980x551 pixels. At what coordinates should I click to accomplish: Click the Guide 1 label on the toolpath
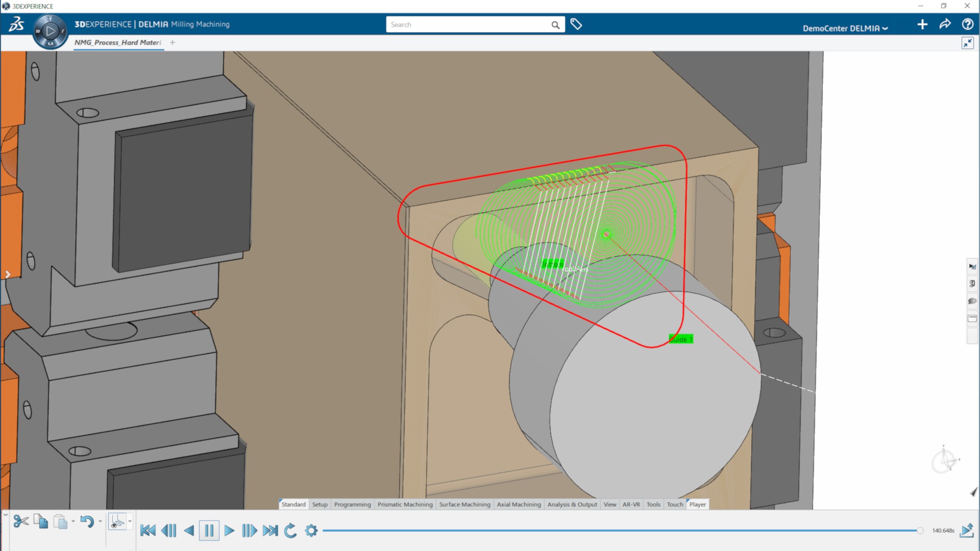[x=680, y=338]
